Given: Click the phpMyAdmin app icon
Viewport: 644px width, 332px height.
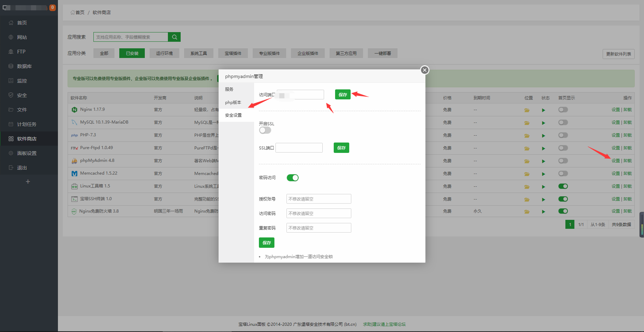Looking at the screenshot, I should tap(74, 161).
